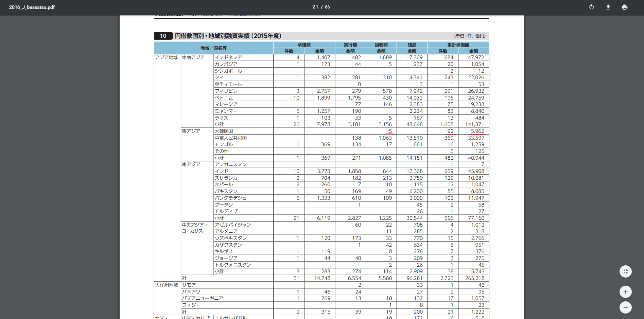Image resolution: width=644 pixels, height=319 pixels.
Task: Download the PDF file
Action: (x=608, y=7)
